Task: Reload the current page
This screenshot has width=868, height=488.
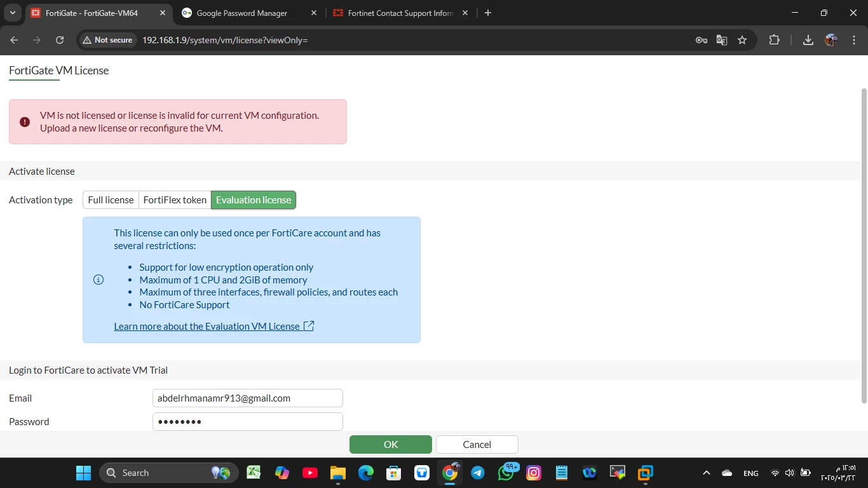Action: coord(60,40)
